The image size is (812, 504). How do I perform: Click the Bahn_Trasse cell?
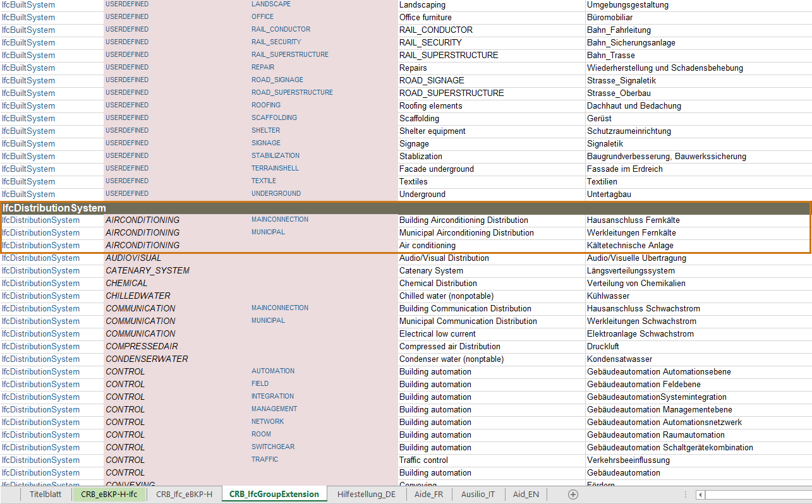pyautogui.click(x=698, y=55)
